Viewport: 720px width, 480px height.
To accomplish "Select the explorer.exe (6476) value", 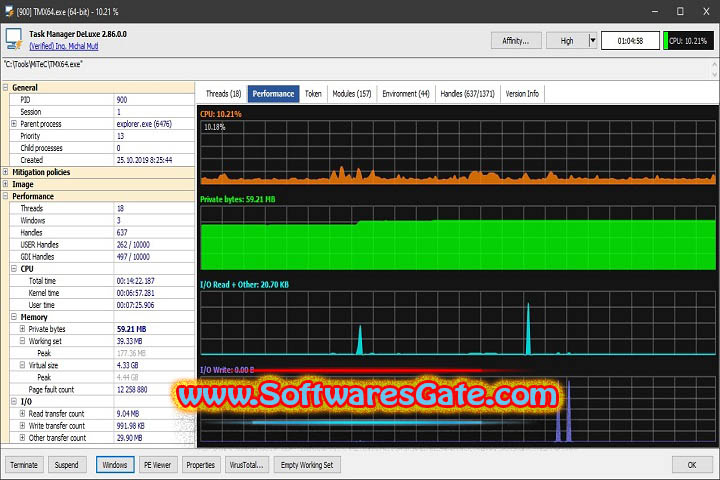I will [144, 124].
